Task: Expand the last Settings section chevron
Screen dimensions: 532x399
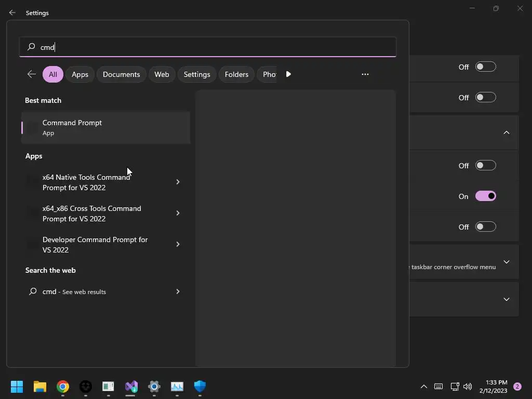Action: (x=506, y=299)
